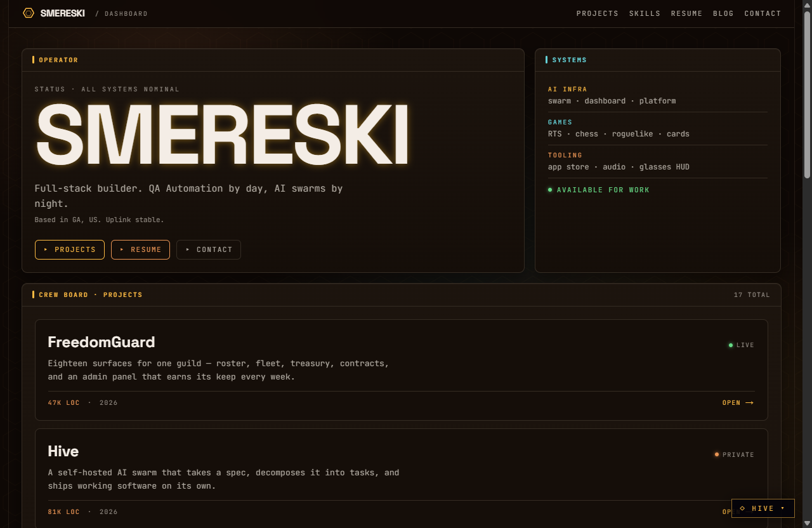Click the GAMES heading in Systems
812x528 pixels.
point(560,122)
